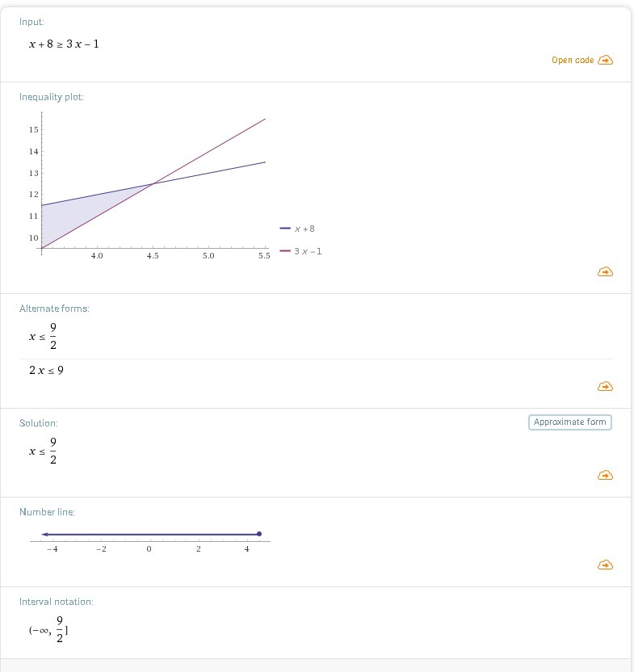Image resolution: width=634 pixels, height=672 pixels.
Task: Click the first alternate form x ≤ 9/2
Action: 44,337
